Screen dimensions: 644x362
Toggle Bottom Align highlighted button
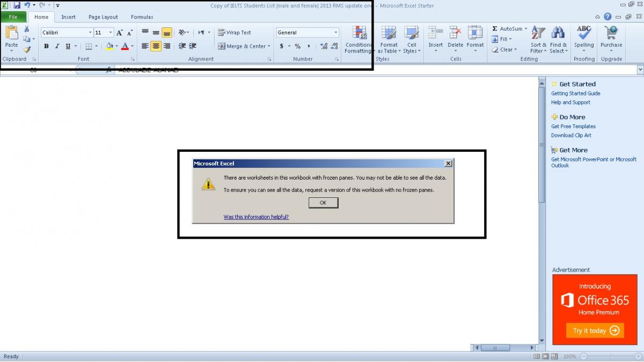167,33
